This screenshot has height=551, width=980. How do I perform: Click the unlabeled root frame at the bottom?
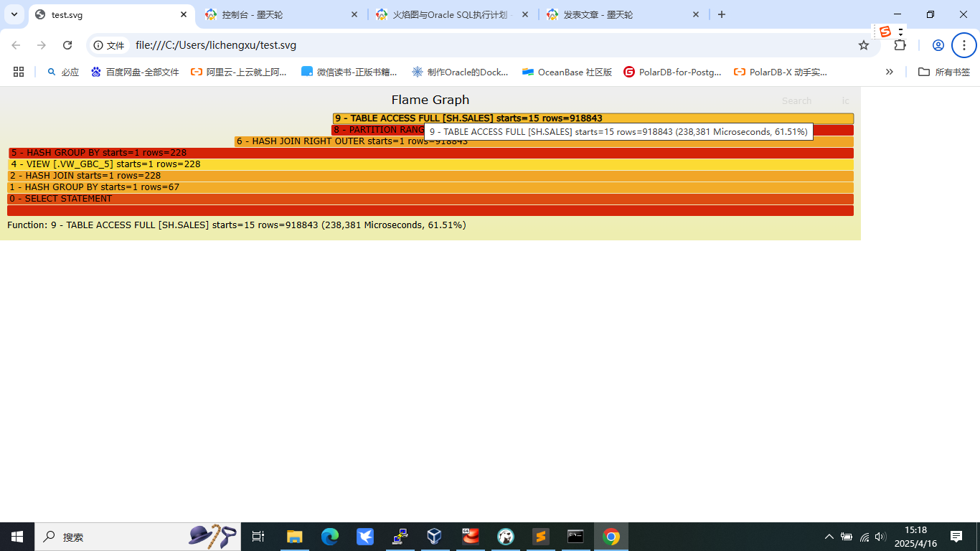[430, 210]
